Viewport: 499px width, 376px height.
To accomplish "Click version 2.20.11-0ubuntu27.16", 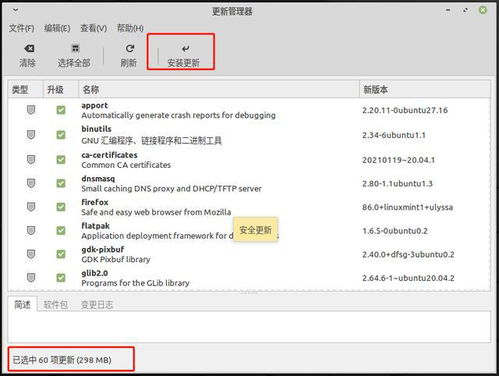I will (x=405, y=110).
